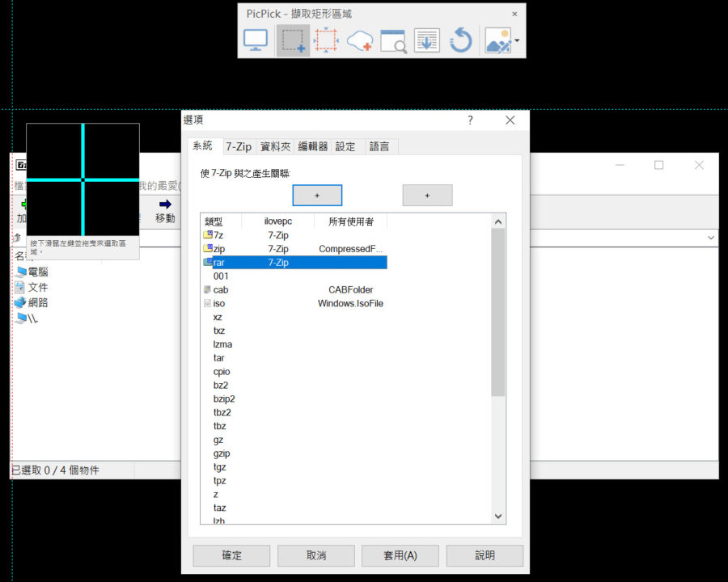Select the tgz extension row

[294, 467]
